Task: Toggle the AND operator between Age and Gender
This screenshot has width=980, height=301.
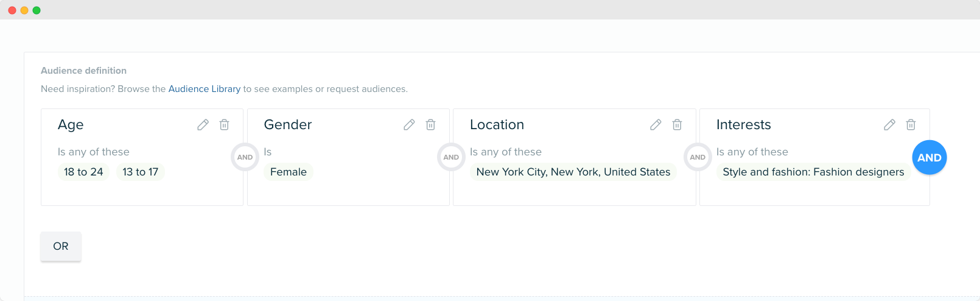Action: (x=245, y=157)
